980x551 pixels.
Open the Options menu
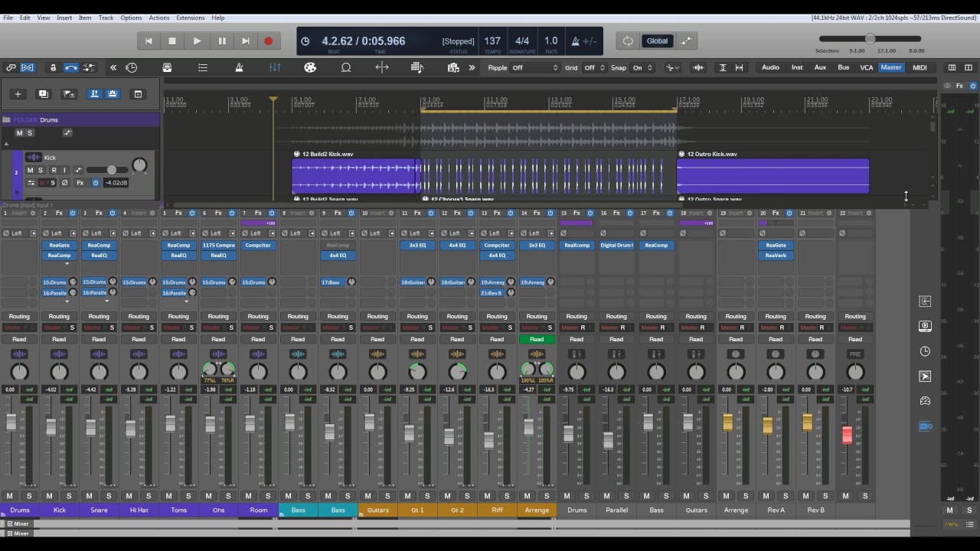coord(131,18)
